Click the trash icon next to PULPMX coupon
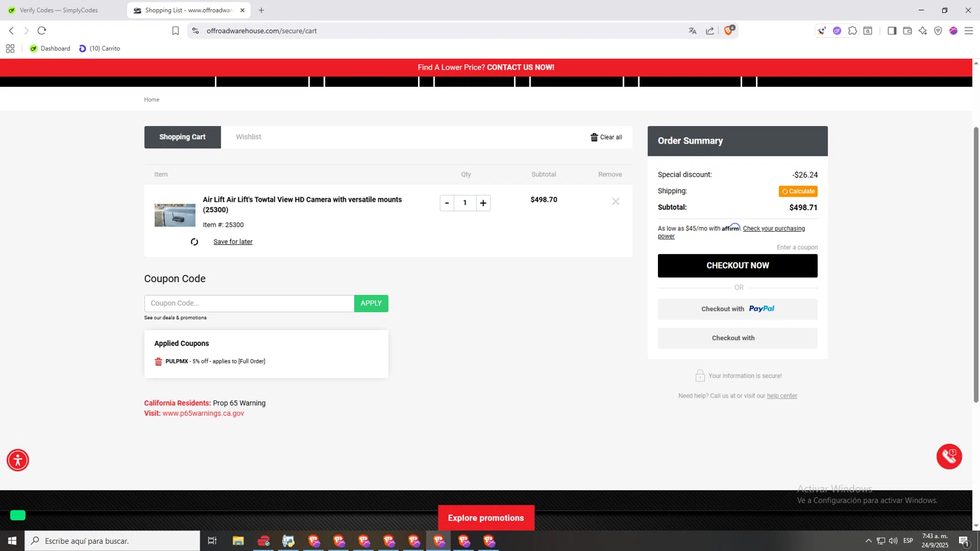 point(158,362)
